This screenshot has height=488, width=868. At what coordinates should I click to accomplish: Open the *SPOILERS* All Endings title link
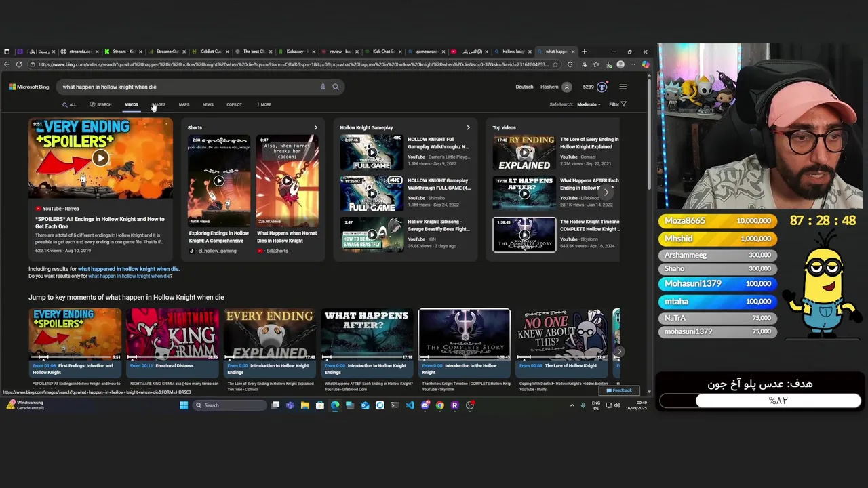coord(100,222)
